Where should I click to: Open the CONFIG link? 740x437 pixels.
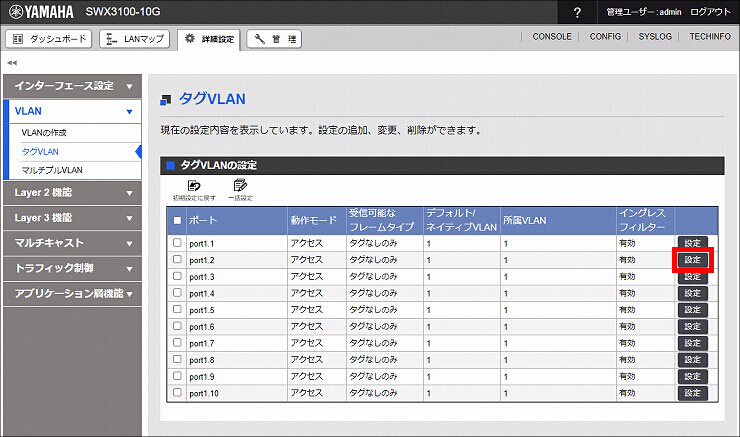(x=605, y=36)
